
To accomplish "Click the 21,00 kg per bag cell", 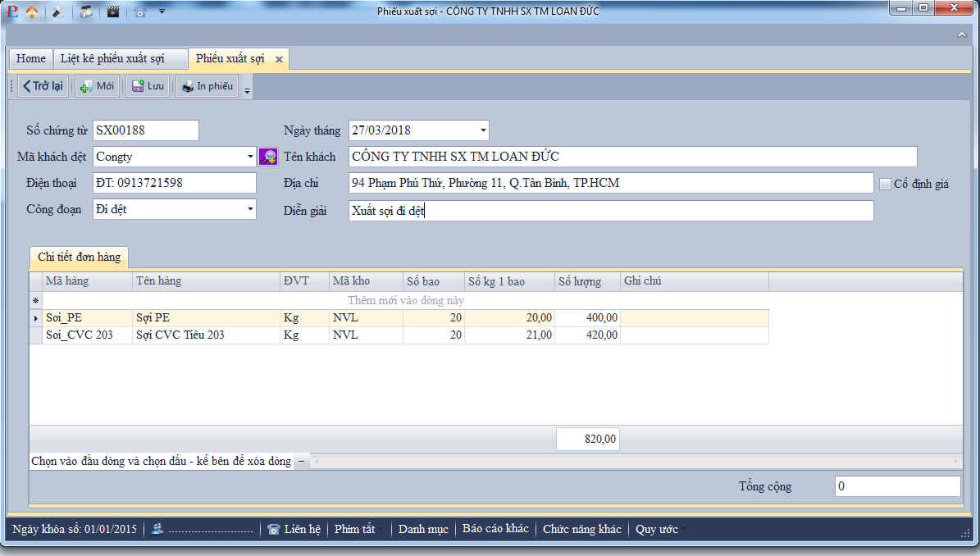I will point(509,335).
